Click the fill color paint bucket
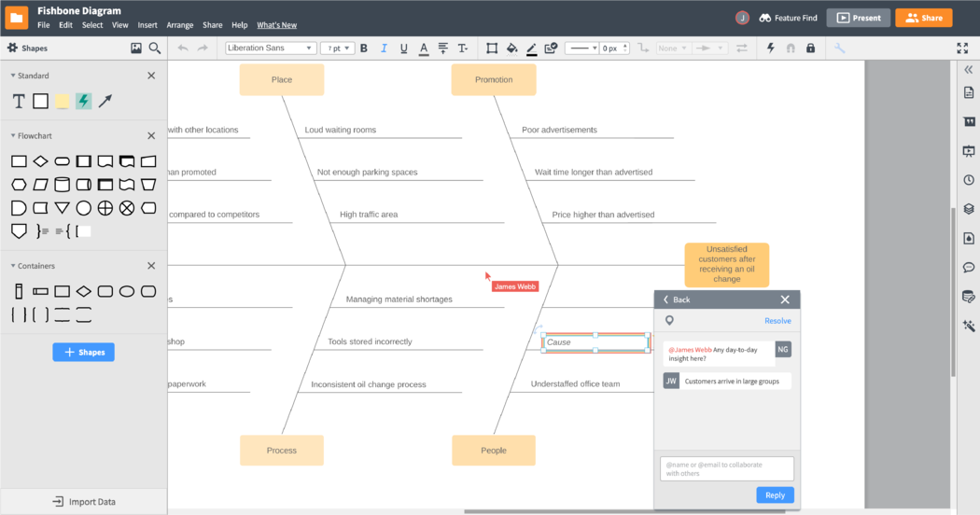 coord(511,49)
